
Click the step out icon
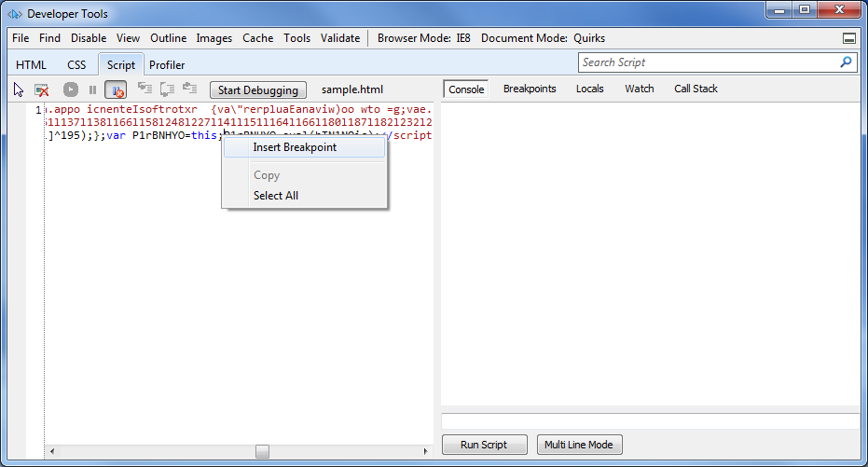189,89
